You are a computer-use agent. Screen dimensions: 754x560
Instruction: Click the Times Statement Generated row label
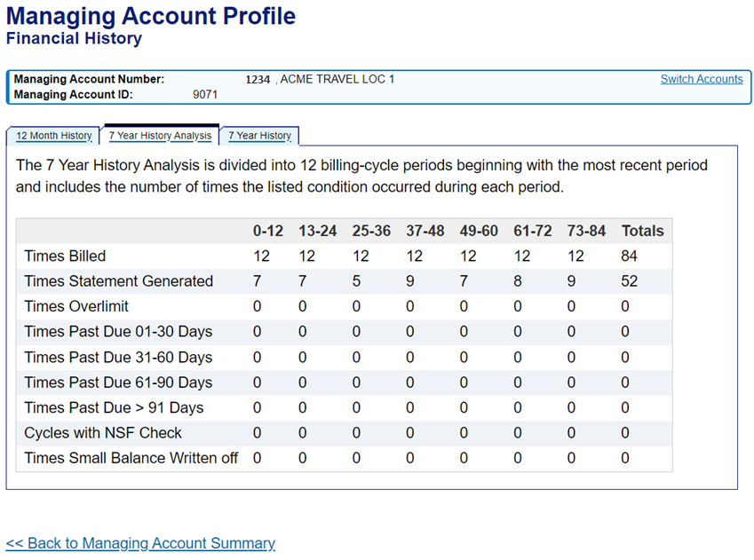tap(118, 281)
